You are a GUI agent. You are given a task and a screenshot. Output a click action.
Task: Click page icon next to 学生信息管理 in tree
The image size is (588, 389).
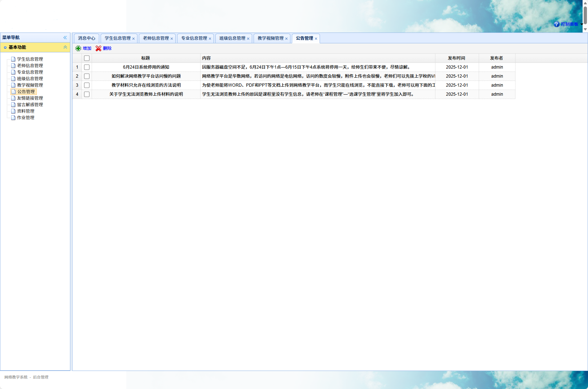pos(13,59)
